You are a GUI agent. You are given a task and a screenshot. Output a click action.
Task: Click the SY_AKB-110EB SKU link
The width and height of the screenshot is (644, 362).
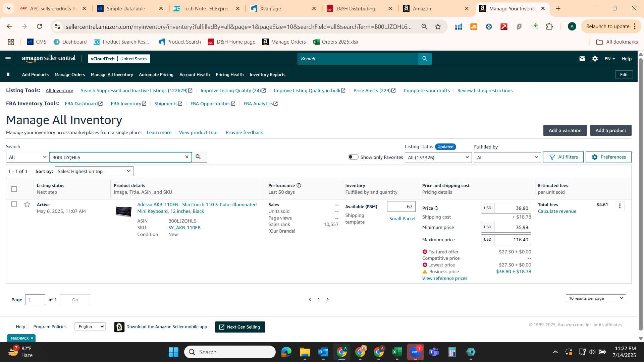coord(184,228)
